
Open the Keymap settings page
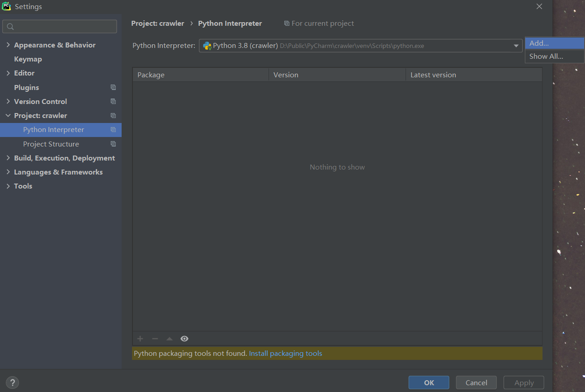pyautogui.click(x=28, y=59)
